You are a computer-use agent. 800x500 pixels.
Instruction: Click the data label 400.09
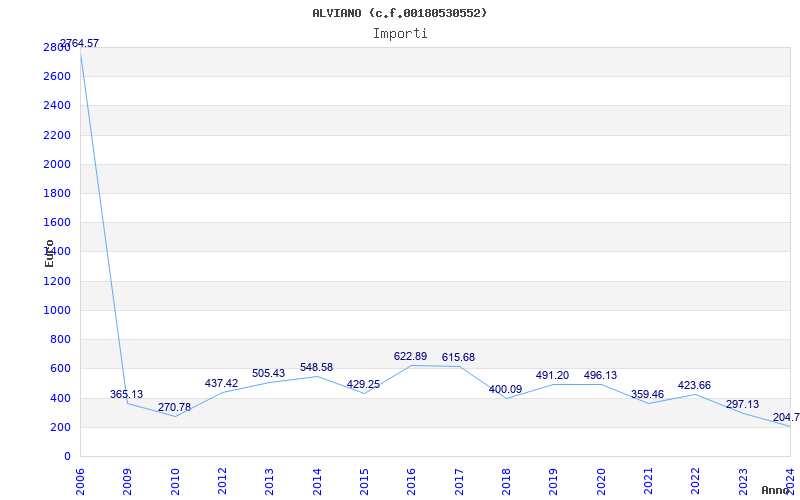point(505,389)
